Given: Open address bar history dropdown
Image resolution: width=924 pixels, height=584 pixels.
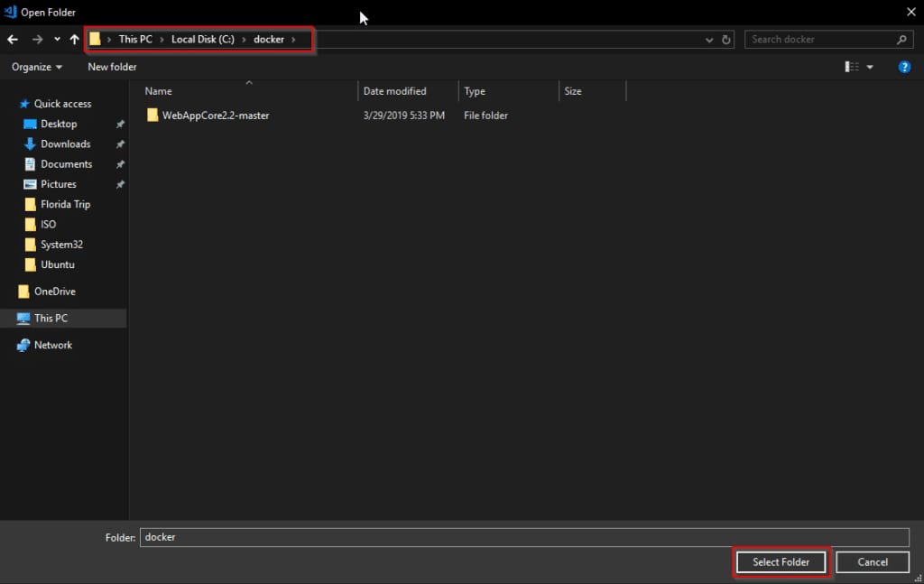Looking at the screenshot, I should coord(709,40).
